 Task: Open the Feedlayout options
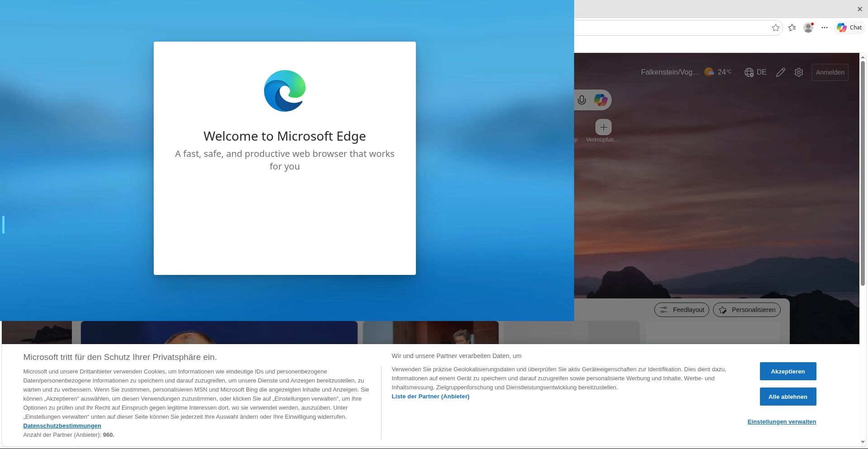tap(682, 310)
